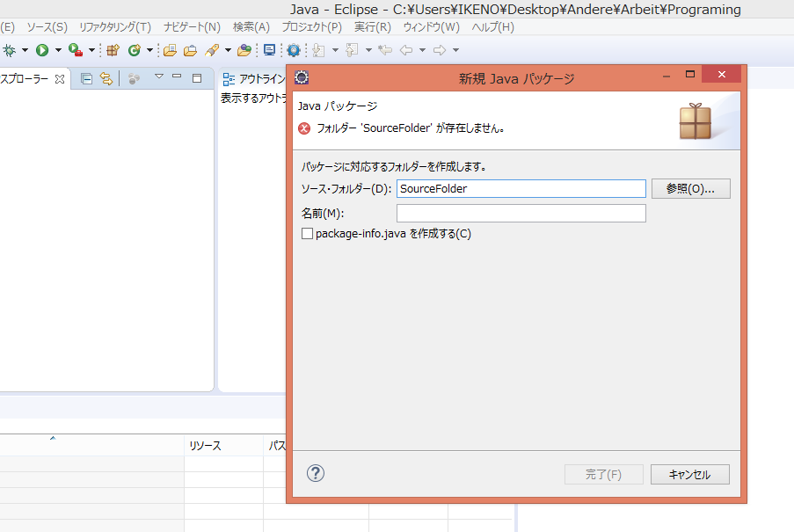Close the New Java Package dialog
This screenshot has width=794, height=532.
(722, 75)
